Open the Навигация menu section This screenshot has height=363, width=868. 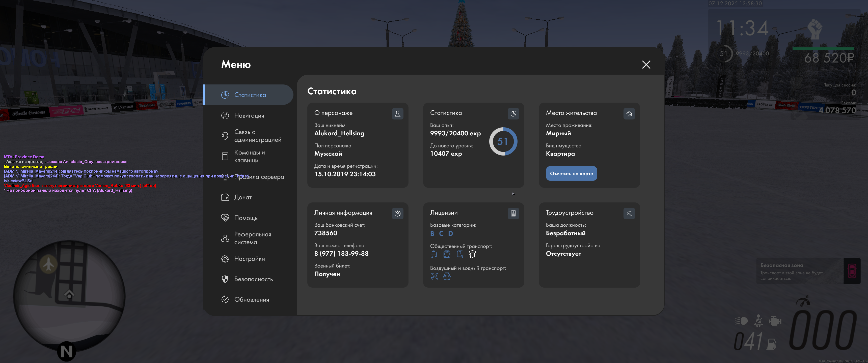pos(249,115)
